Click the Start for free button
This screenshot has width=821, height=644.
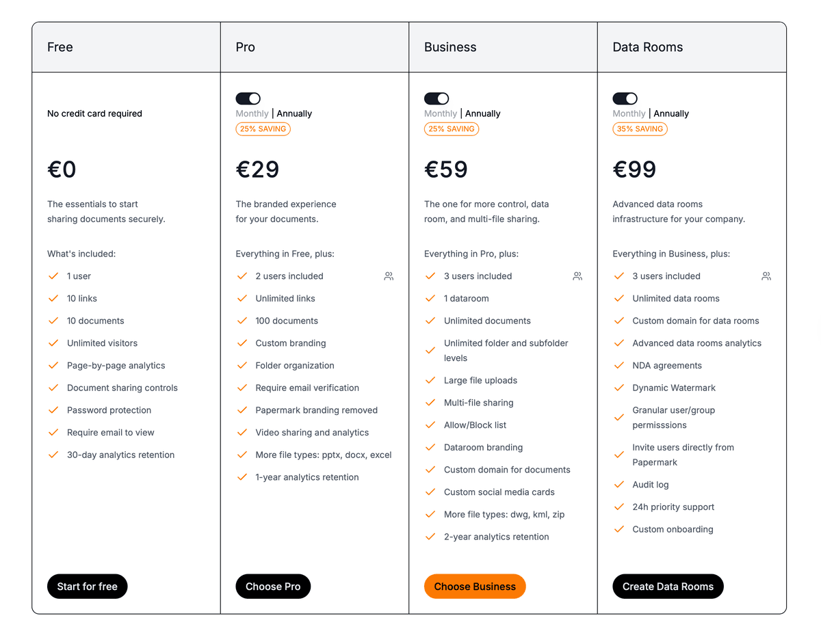point(87,586)
